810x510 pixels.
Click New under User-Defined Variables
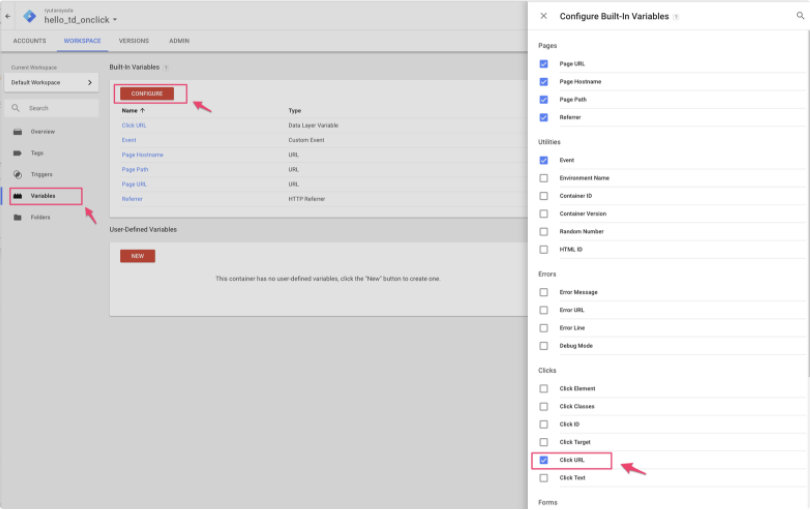pos(137,256)
